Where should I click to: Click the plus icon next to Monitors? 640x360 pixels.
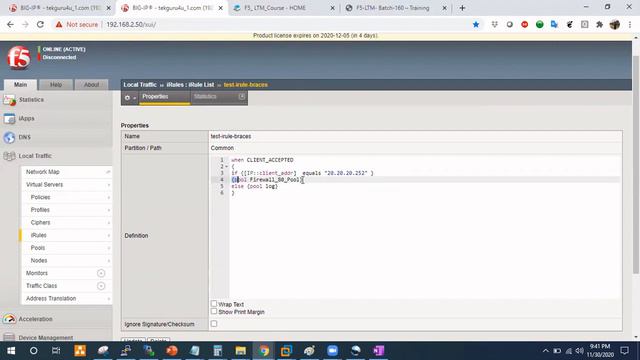click(x=101, y=273)
